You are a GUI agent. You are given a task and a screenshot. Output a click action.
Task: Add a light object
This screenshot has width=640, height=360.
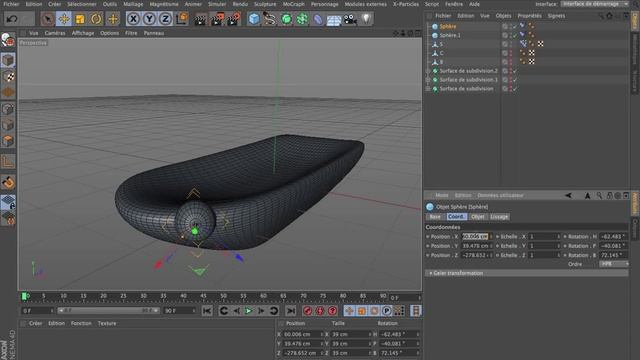point(366,19)
